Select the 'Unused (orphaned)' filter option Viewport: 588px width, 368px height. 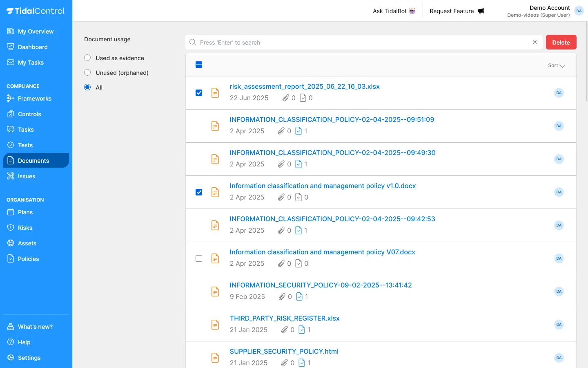click(x=87, y=73)
